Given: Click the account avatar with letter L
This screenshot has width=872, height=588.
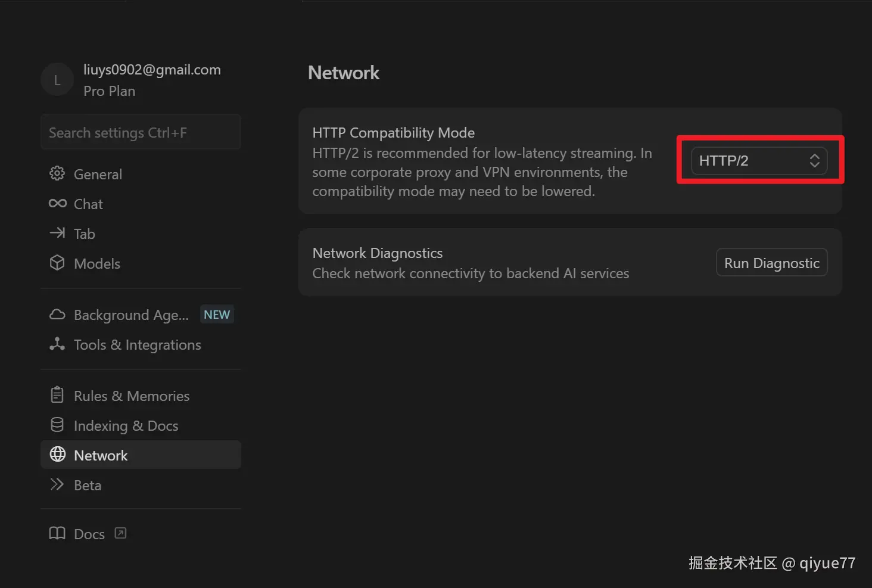Looking at the screenshot, I should click(57, 80).
